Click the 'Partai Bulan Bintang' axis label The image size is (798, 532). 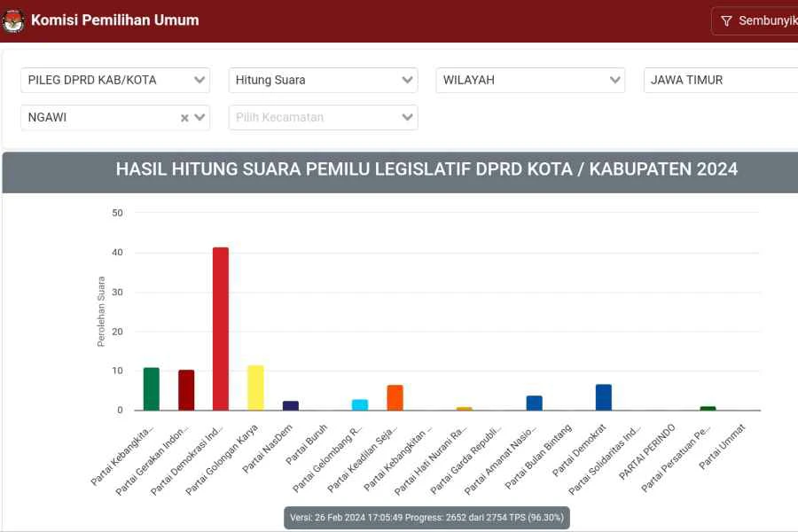coord(538,457)
